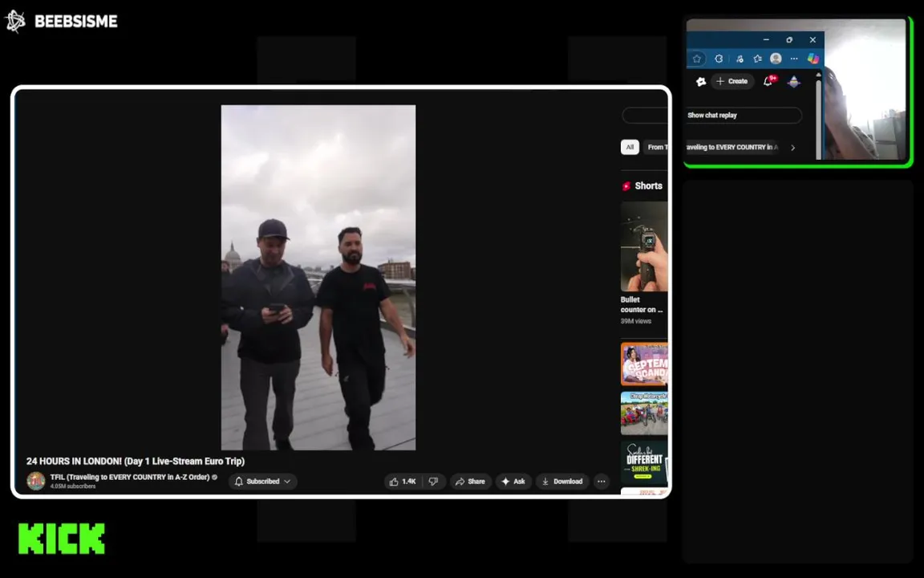Open the Favorites list icon in inset toolbar

(758, 59)
